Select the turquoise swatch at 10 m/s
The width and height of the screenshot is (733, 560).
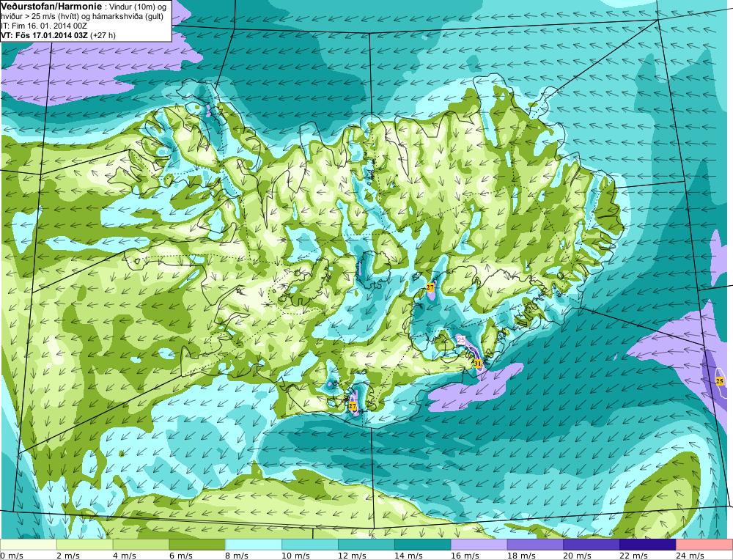click(x=310, y=545)
